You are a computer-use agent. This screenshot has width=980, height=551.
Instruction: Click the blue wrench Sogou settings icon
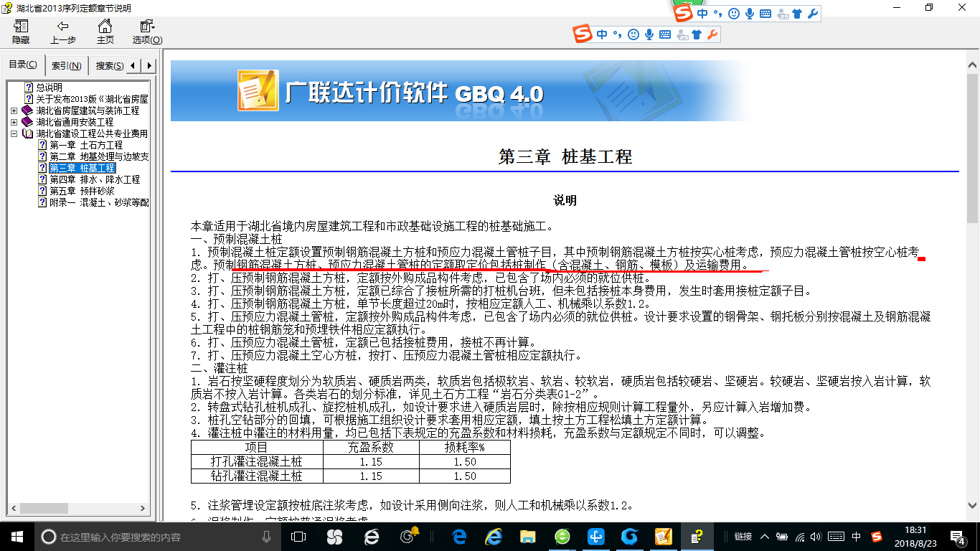click(812, 14)
